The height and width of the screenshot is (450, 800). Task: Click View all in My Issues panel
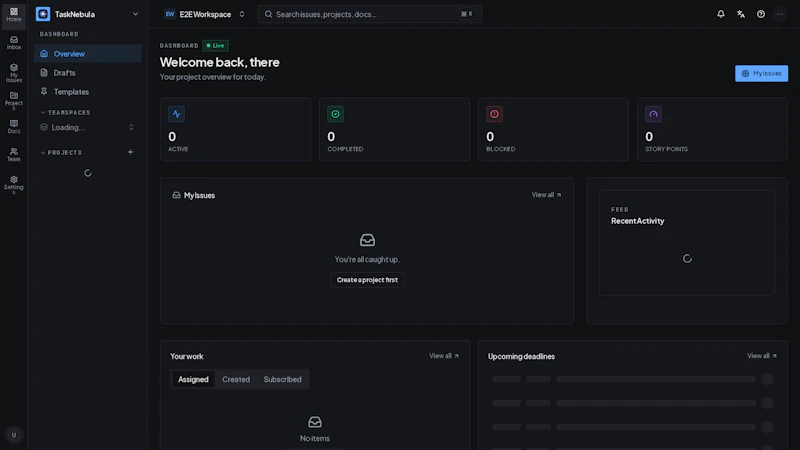(546, 195)
